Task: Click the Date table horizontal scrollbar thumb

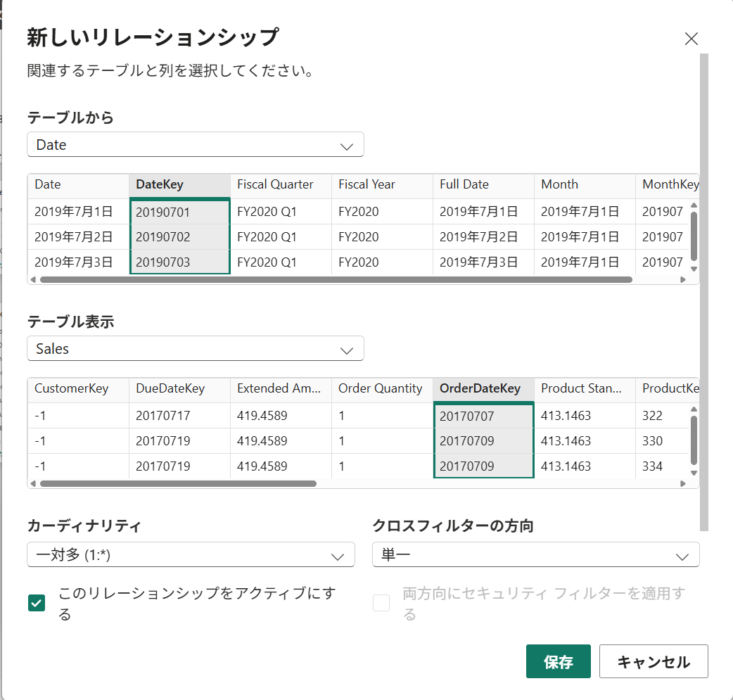Action: (336, 279)
